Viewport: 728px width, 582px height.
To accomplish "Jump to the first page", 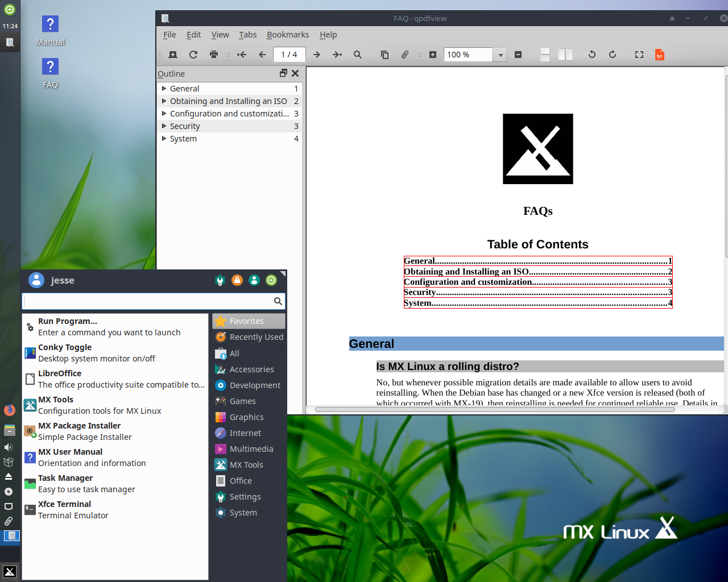I will click(x=242, y=55).
